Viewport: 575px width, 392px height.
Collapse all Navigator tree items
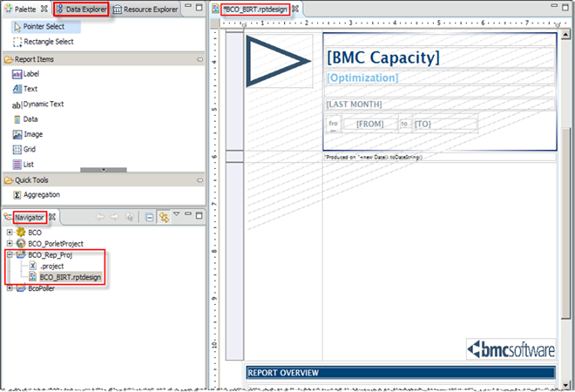[149, 218]
